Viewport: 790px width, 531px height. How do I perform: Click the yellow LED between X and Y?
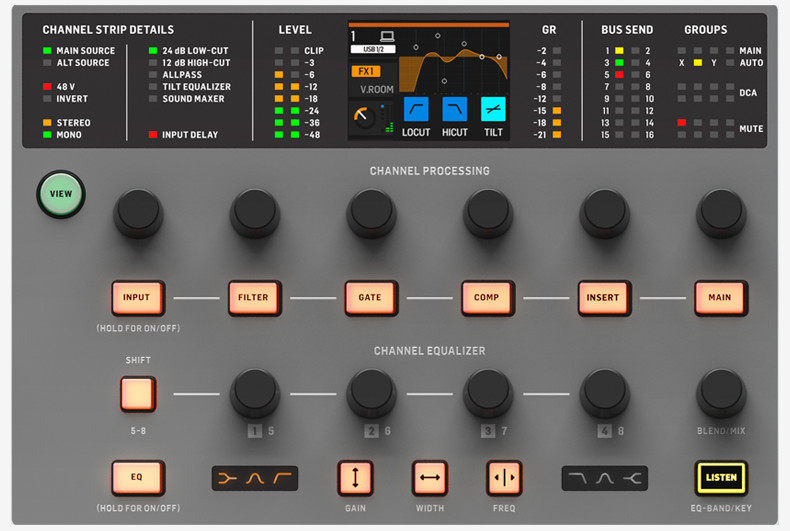tap(698, 62)
